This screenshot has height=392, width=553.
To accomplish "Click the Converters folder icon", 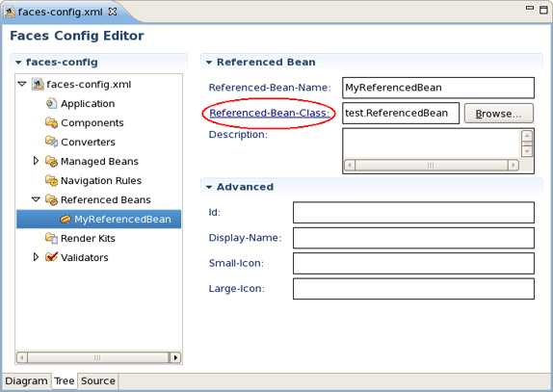I will pos(51,142).
